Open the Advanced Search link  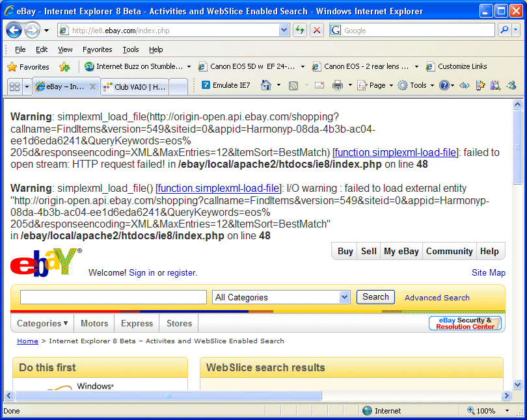(x=437, y=298)
